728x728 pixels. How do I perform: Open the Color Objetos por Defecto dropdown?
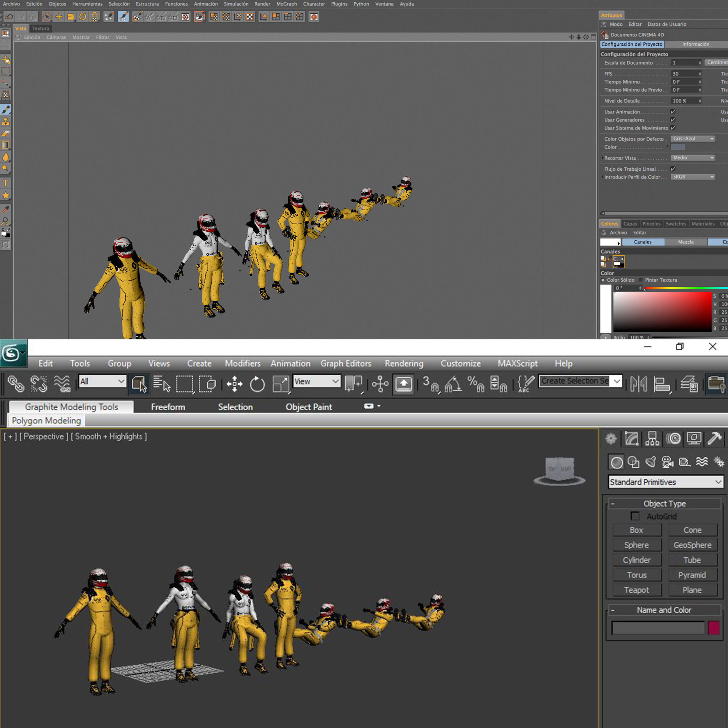pos(692,139)
